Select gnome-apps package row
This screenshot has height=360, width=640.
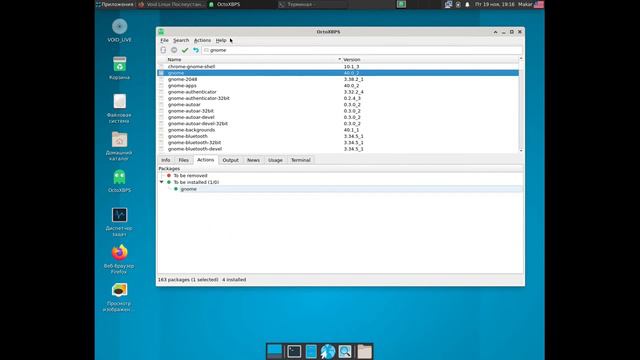coord(338,86)
